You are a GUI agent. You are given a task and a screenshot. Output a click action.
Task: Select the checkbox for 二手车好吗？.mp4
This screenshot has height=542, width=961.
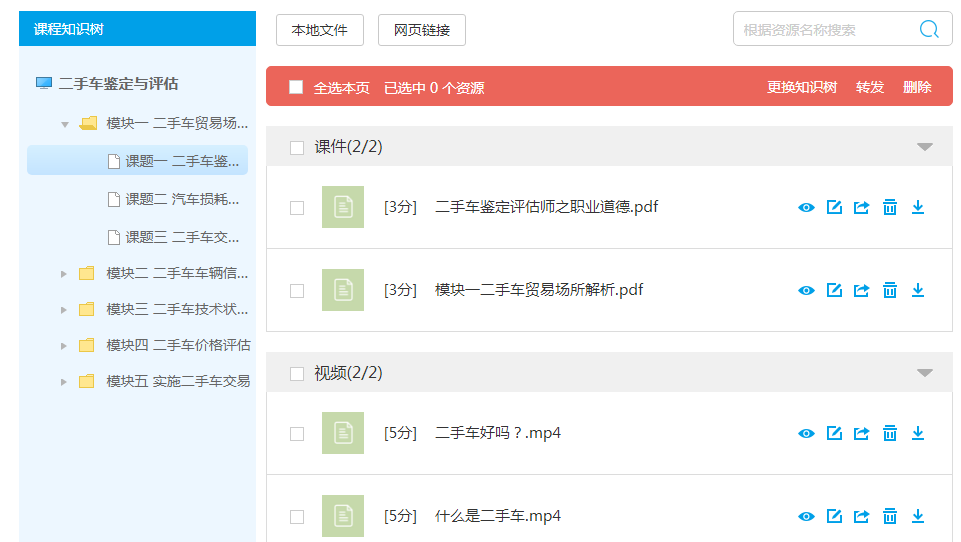[297, 434]
